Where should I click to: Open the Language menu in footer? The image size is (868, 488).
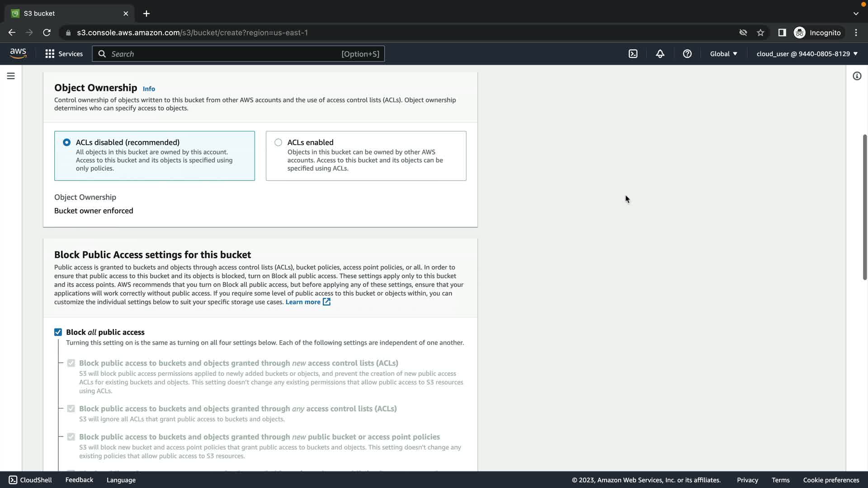pos(121,480)
